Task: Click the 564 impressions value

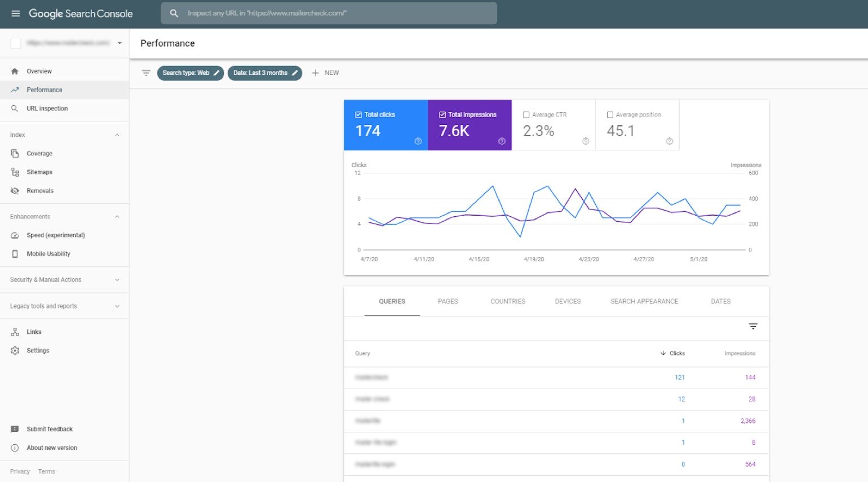Action: 750,465
